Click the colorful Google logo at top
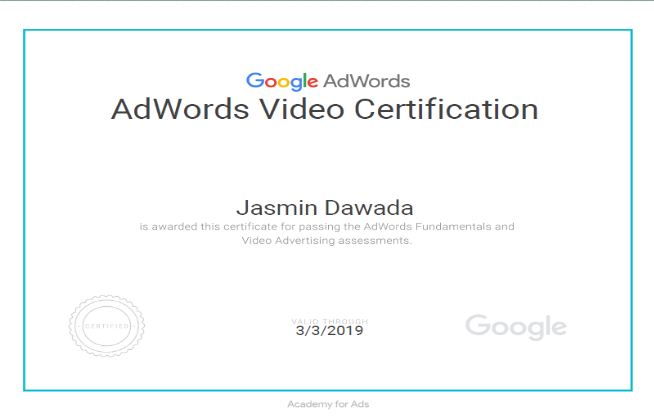The height and width of the screenshot is (416, 654). pos(282,81)
